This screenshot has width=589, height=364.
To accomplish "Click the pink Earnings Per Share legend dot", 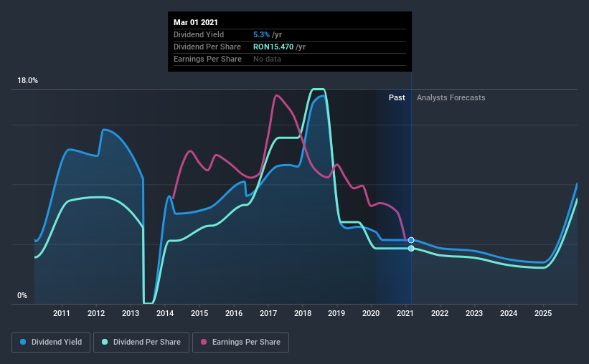I will click(204, 342).
